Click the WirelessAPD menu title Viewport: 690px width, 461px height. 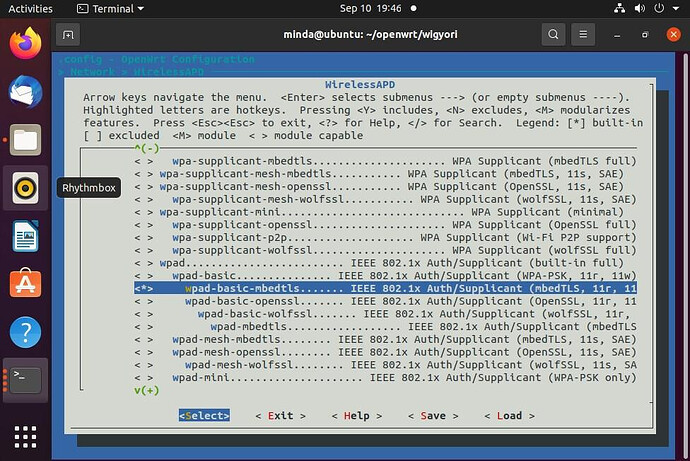point(360,84)
